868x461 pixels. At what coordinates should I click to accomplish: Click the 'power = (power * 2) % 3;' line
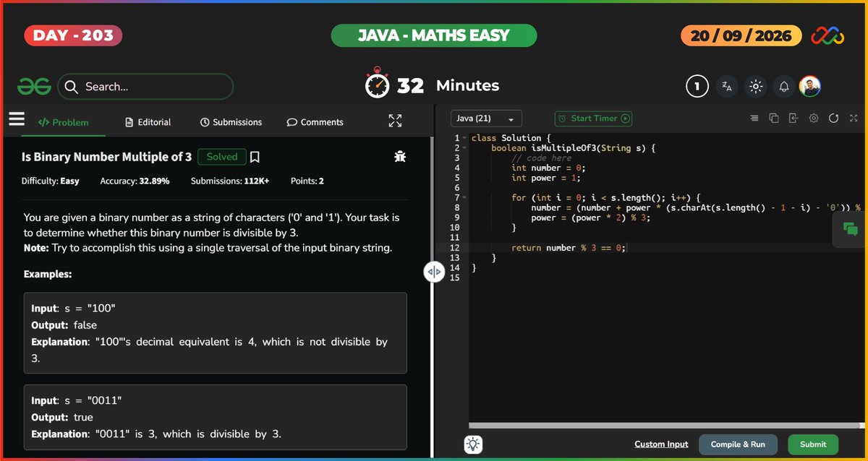tap(590, 217)
